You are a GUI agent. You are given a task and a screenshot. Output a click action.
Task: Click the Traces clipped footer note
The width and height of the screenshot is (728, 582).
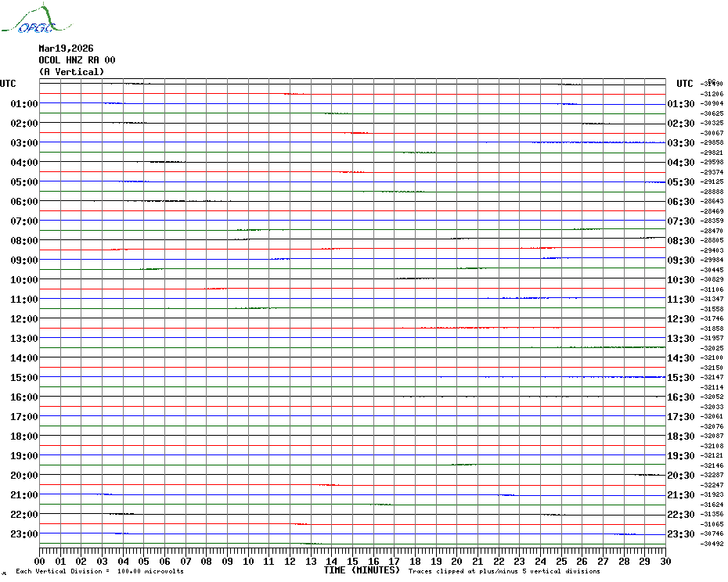504,571
